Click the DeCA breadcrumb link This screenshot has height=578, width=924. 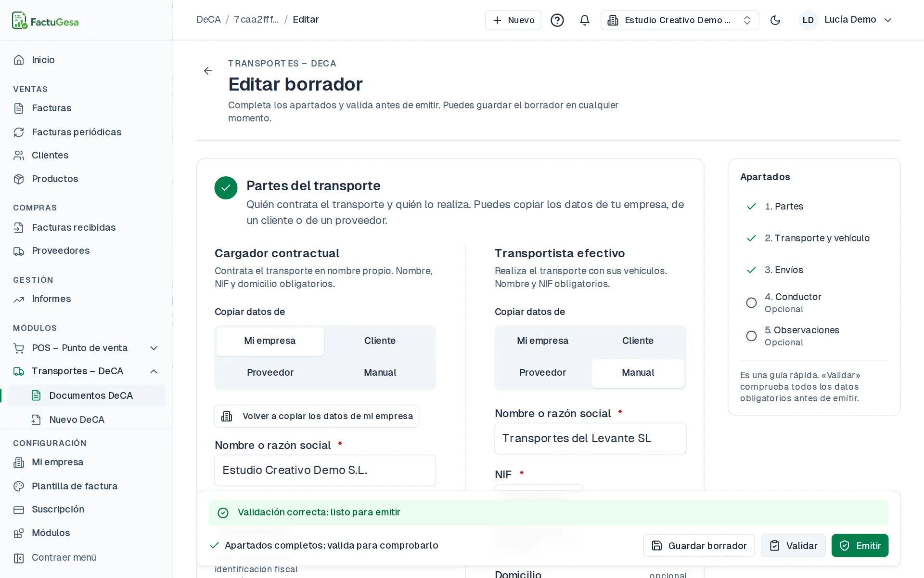(208, 20)
